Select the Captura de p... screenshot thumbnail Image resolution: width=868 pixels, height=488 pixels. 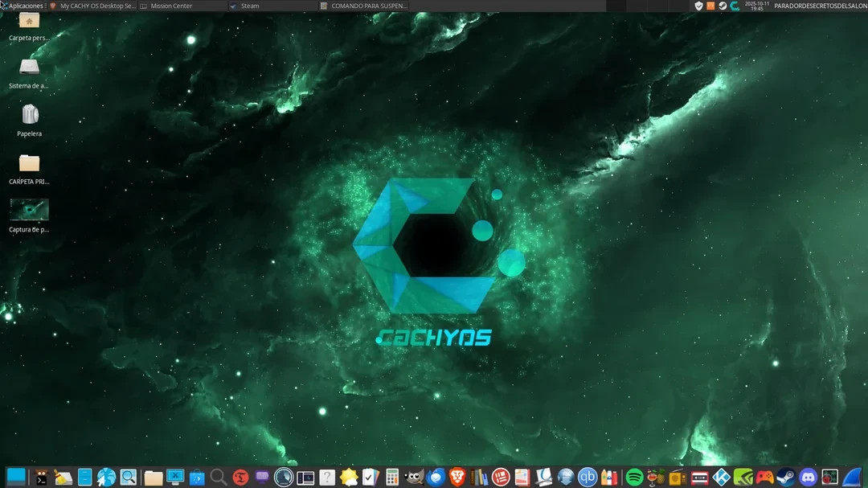[x=29, y=216]
